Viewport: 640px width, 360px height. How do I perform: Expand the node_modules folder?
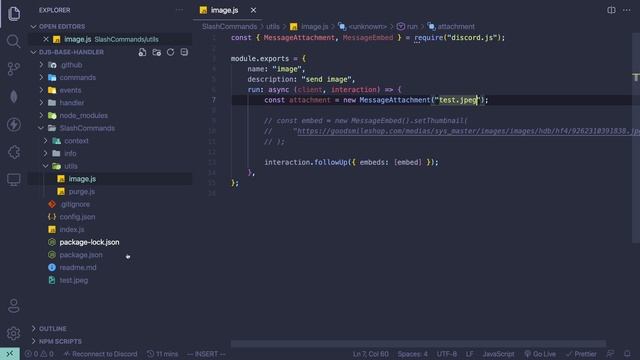(x=84, y=116)
